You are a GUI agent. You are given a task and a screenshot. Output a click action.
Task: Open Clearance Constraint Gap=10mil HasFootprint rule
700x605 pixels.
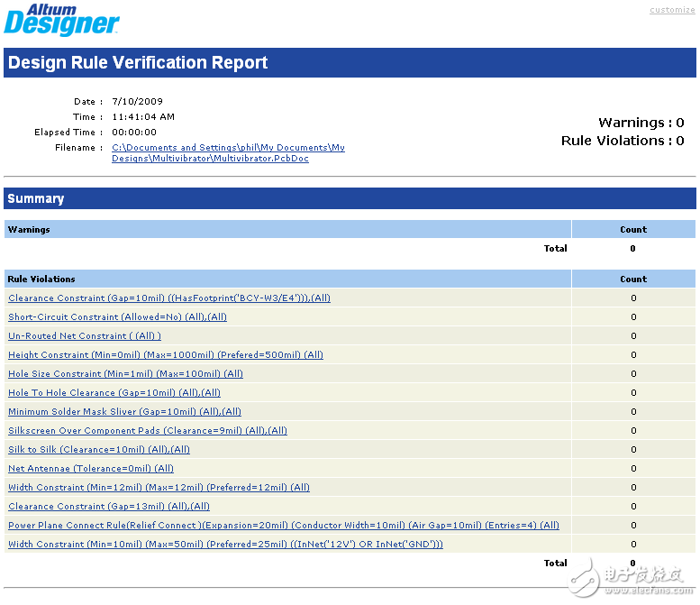coord(169,298)
